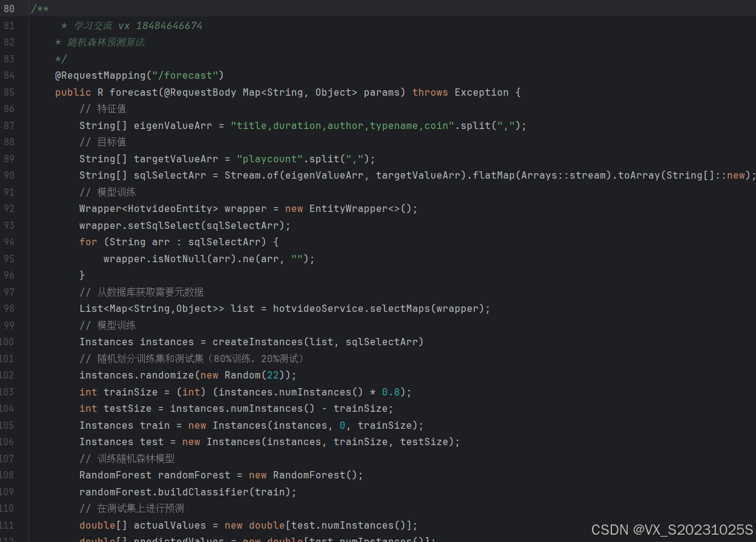756x542 pixels.
Task: Click line number 85 in the gutter
Action: click(x=8, y=92)
